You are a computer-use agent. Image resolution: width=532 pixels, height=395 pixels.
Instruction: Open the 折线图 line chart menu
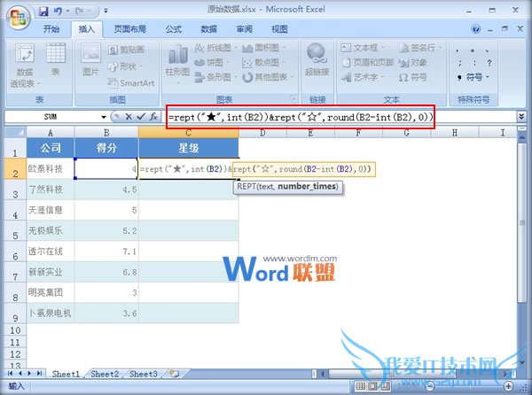pyautogui.click(x=215, y=48)
